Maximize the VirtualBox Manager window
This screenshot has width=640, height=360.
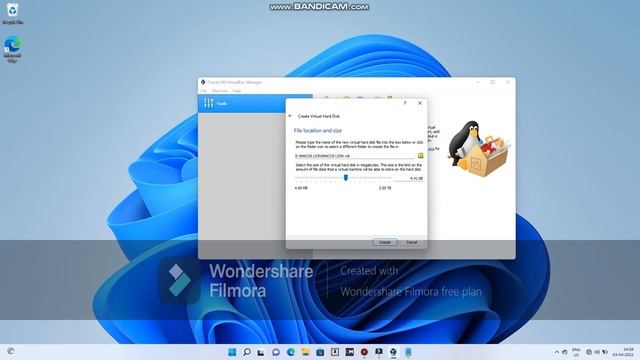point(493,82)
